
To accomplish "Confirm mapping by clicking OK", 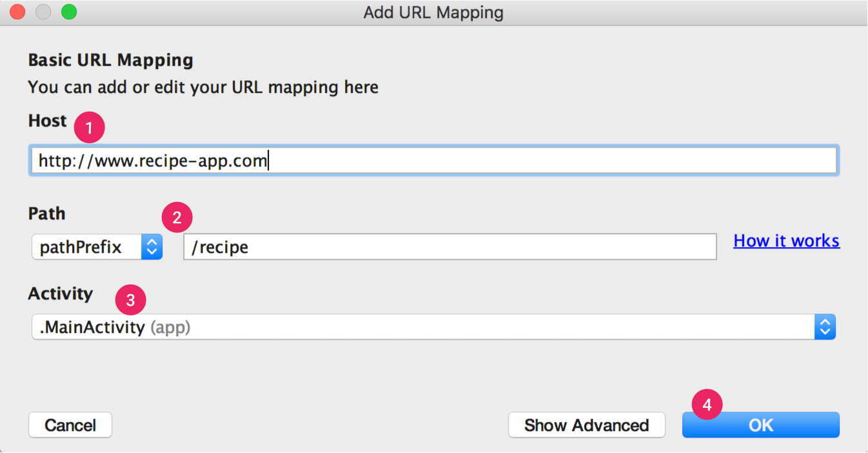I will [x=760, y=425].
